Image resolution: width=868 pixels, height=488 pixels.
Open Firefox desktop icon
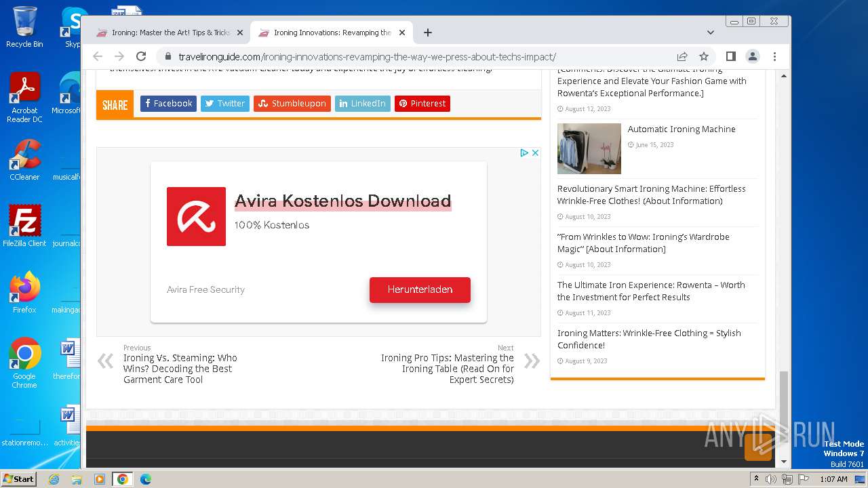[24, 292]
